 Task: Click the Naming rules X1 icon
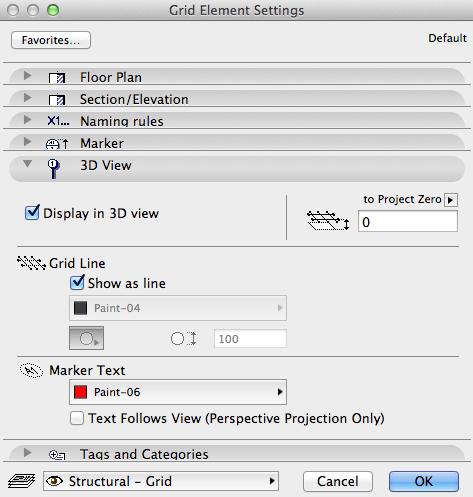(58, 121)
